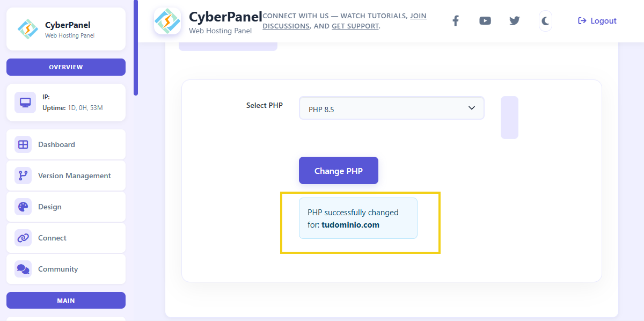The width and height of the screenshot is (644, 321).
Task: Click the Dashboard grid icon
Action: (23, 144)
